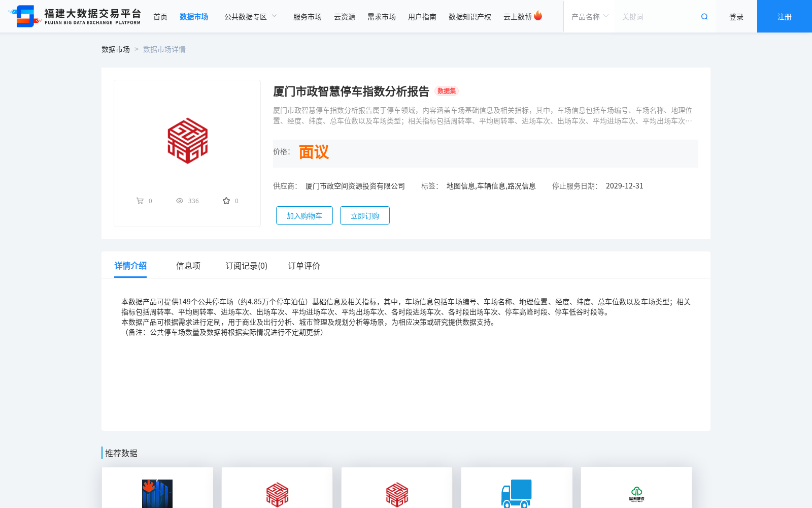This screenshot has width=812, height=508.
Task: Open 云上数博 navigation item
Action: (x=518, y=17)
